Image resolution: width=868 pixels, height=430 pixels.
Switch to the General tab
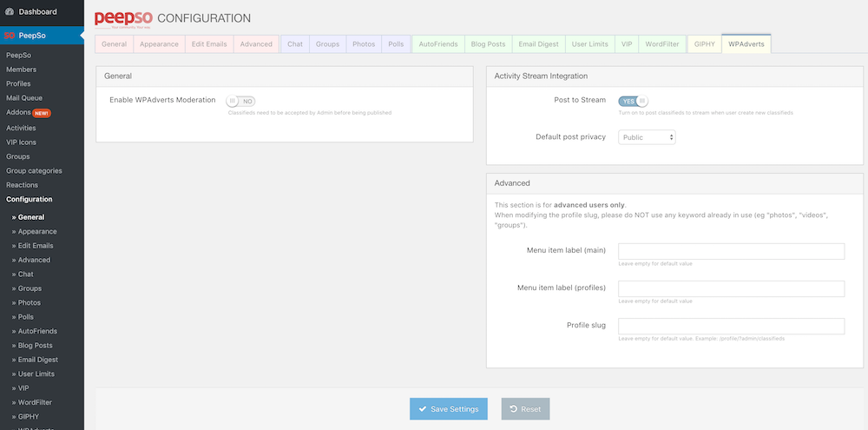click(114, 44)
